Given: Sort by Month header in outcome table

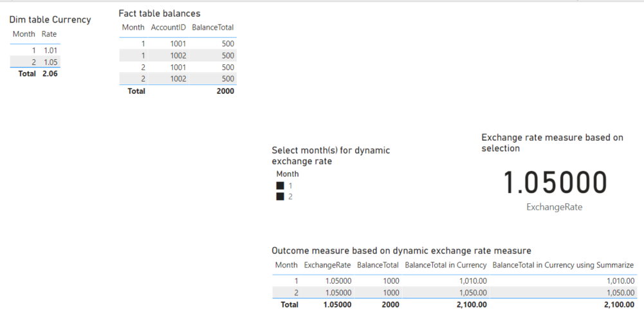Looking at the screenshot, I should tap(286, 265).
